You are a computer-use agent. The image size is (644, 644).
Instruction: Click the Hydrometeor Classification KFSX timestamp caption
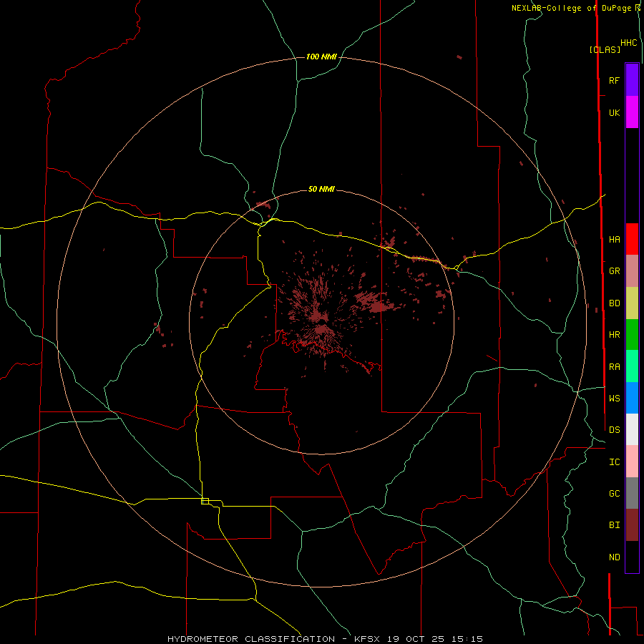click(325, 639)
